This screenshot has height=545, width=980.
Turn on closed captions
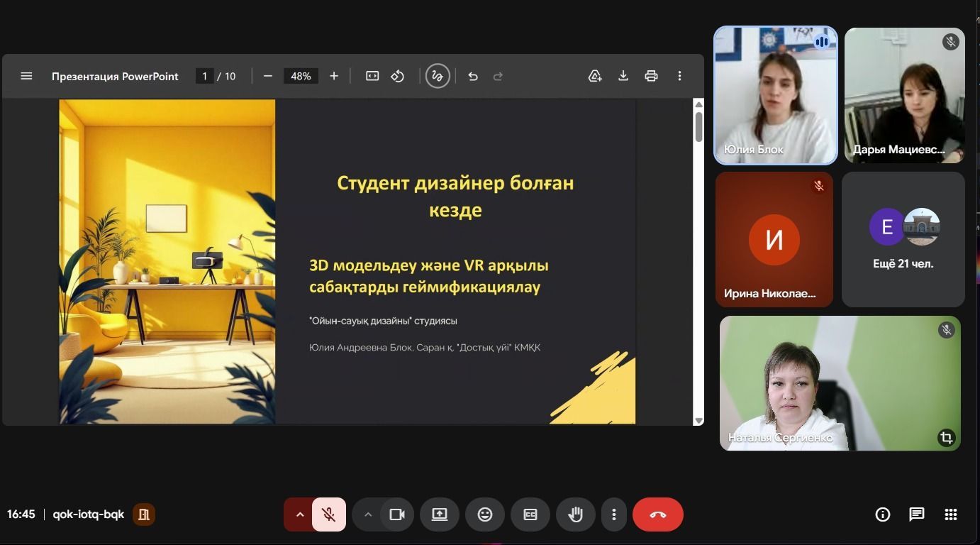[530, 514]
